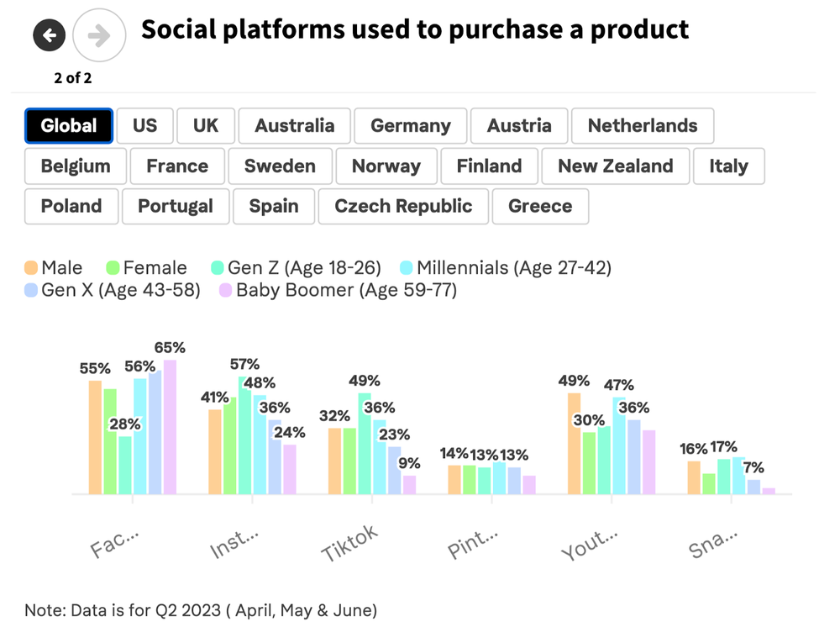Select the Belgium filter
The width and height of the screenshot is (840, 627).
[x=75, y=166]
